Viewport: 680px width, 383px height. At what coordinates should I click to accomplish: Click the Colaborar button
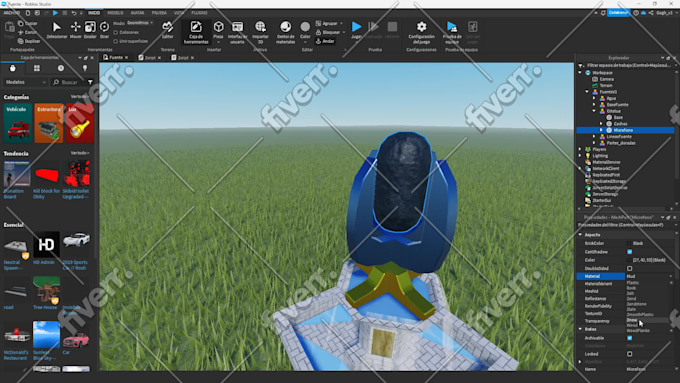[618, 13]
